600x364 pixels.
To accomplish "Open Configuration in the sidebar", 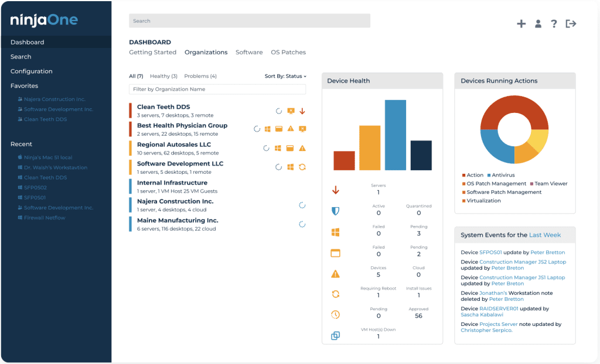I will (32, 71).
